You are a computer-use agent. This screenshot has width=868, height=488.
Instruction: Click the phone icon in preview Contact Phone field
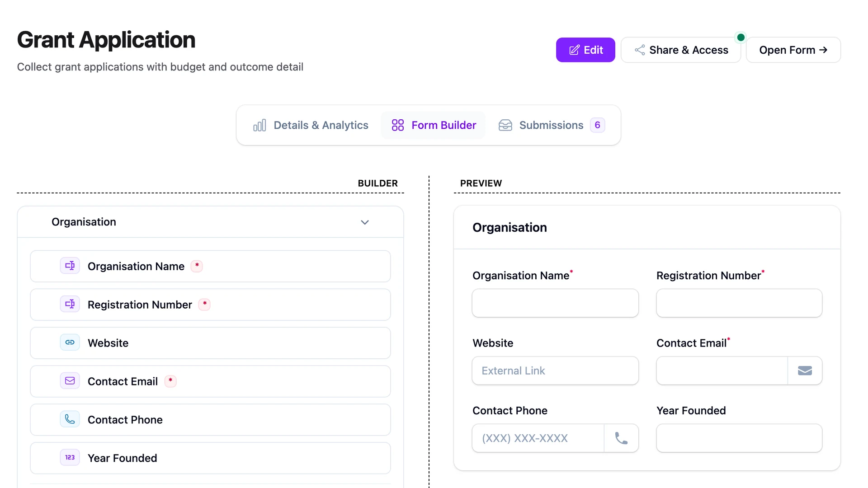tap(621, 438)
